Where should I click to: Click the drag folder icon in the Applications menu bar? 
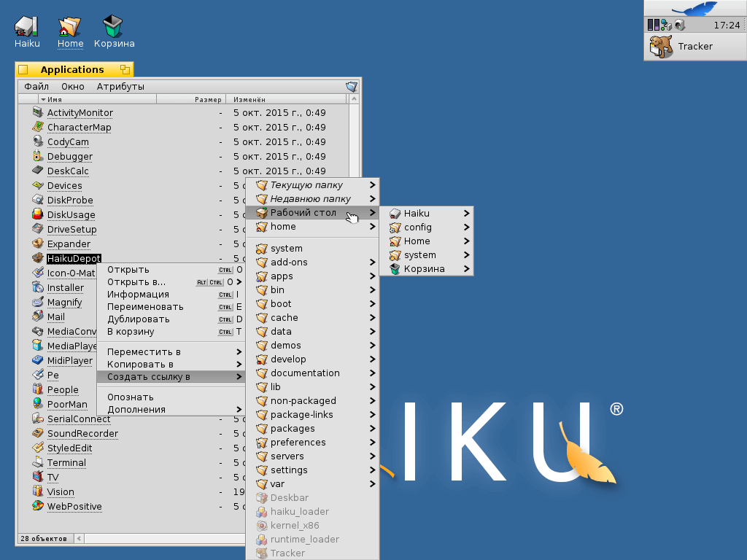[352, 86]
